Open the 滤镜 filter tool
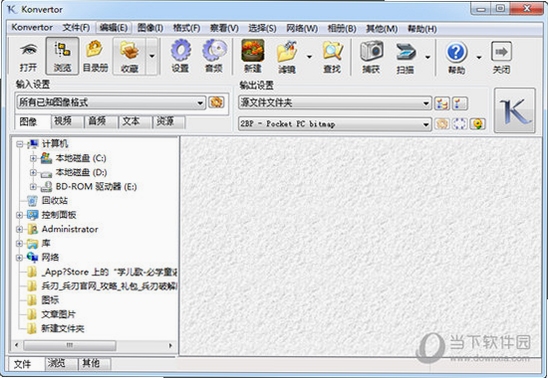Screen dimensions: 548x378 click(x=287, y=56)
